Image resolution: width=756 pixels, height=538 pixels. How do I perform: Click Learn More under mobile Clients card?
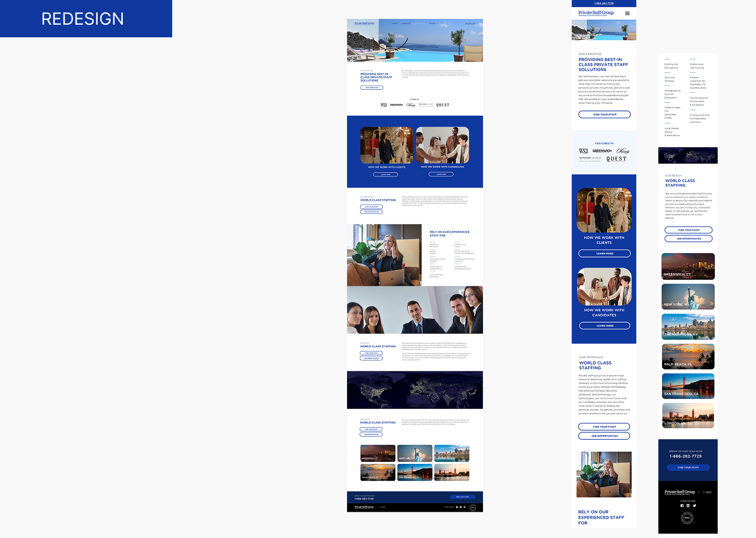[x=604, y=253]
